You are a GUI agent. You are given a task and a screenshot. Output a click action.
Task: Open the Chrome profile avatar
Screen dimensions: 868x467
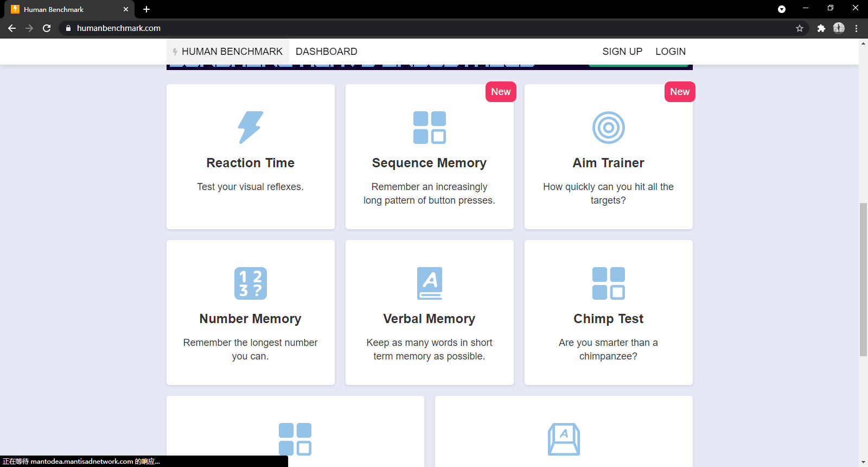[x=839, y=28]
